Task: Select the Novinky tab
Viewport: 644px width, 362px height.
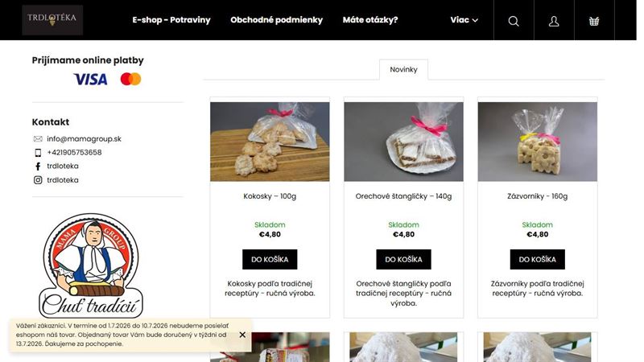Action: coord(403,69)
